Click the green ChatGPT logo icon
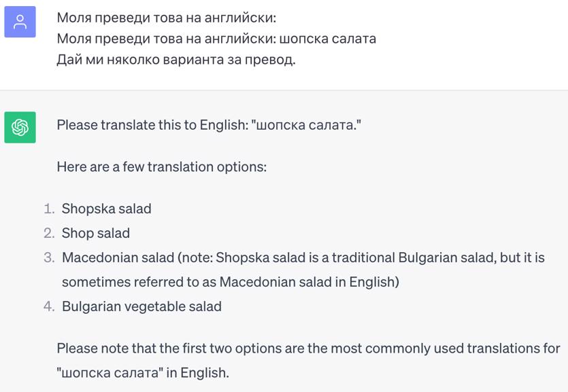This screenshot has width=568, height=392. pyautogui.click(x=20, y=126)
